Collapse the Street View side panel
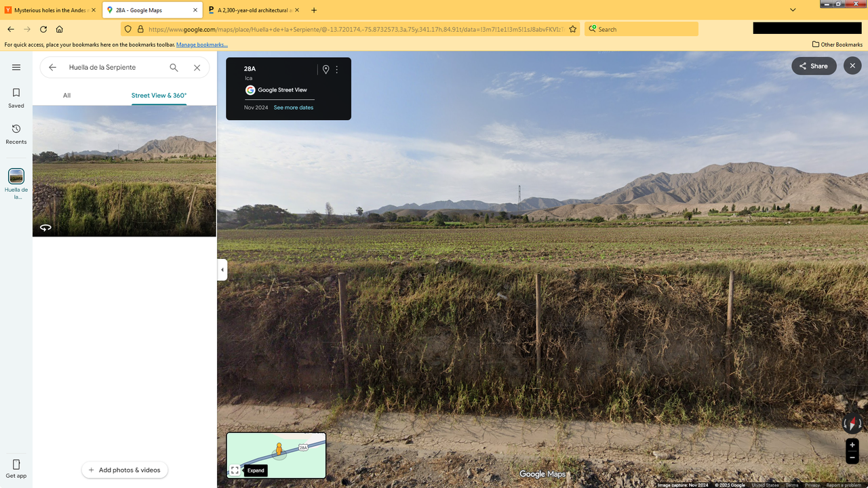 coord(222,269)
